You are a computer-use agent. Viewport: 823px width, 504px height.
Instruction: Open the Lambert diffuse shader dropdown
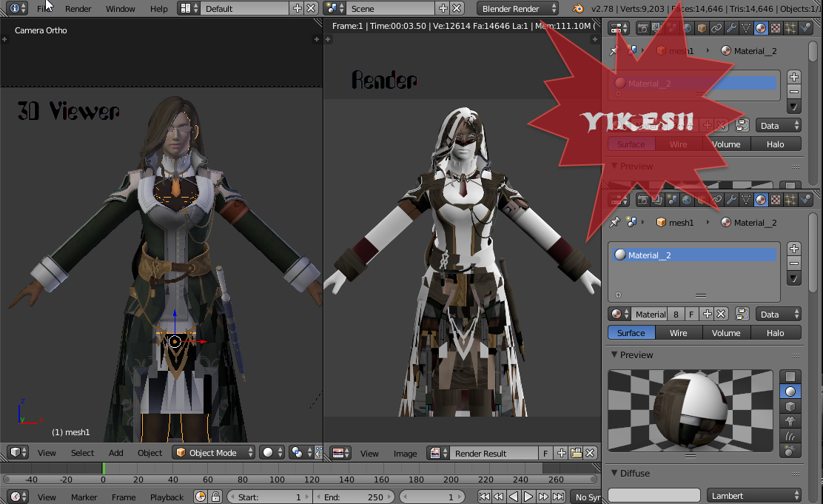753,496
